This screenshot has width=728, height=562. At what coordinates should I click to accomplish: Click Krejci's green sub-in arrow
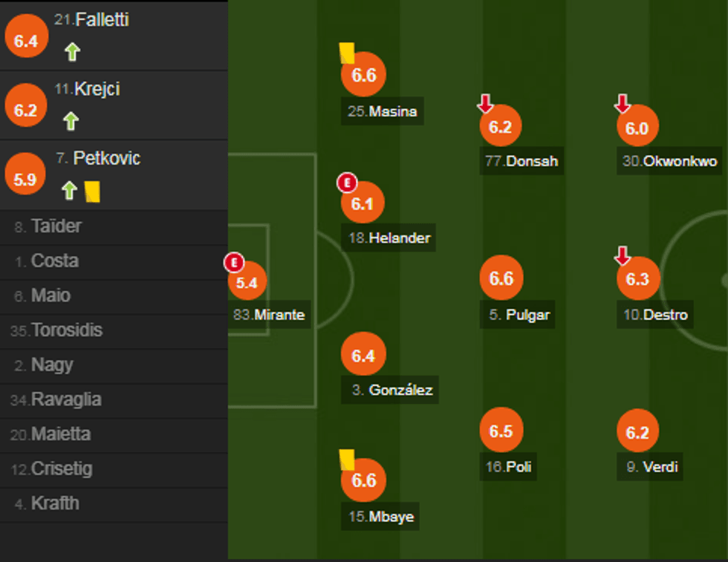point(71,121)
